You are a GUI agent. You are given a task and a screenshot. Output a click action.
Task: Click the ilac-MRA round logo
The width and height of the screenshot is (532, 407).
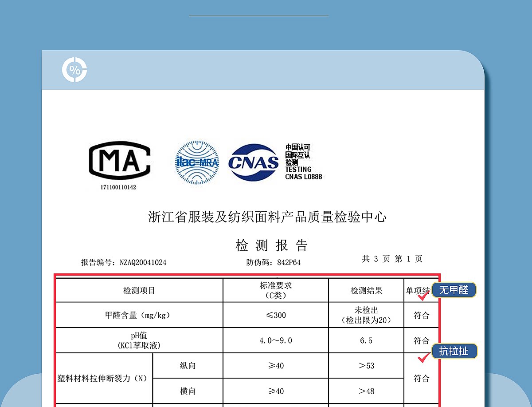[x=197, y=162]
